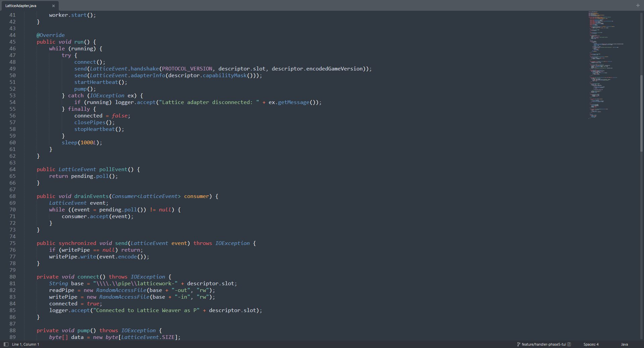644x348 pixels.
Task: Click "private void connect()" on line 80
Action: coord(71,277)
